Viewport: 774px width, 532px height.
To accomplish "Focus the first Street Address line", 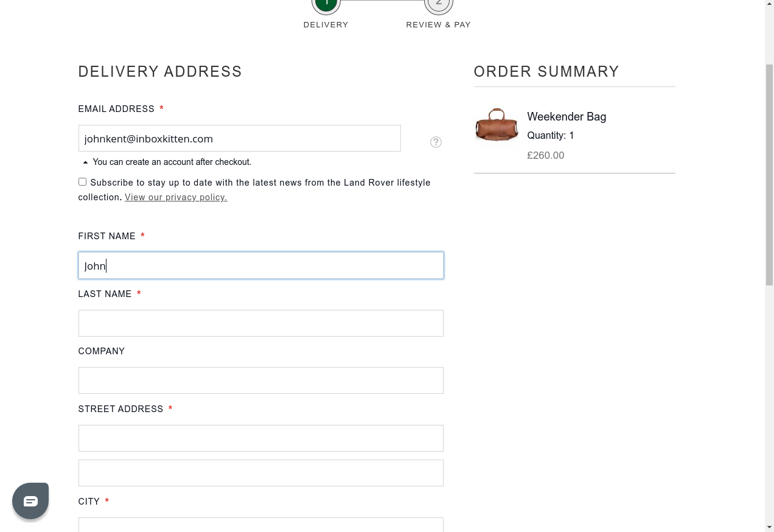I will click(260, 438).
